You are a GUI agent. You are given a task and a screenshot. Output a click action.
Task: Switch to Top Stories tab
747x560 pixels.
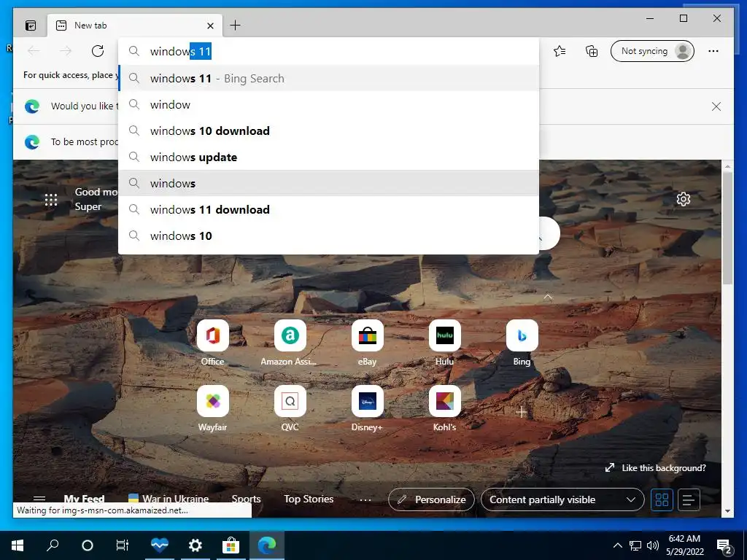coord(309,499)
